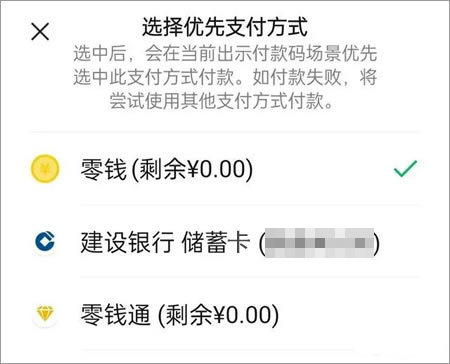Close the payment method selection dialog
The height and width of the screenshot is (364, 450).
point(40,32)
